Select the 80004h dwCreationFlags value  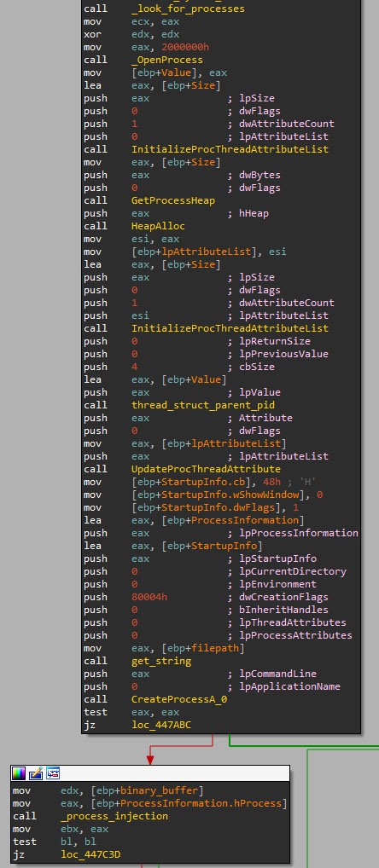(149, 597)
